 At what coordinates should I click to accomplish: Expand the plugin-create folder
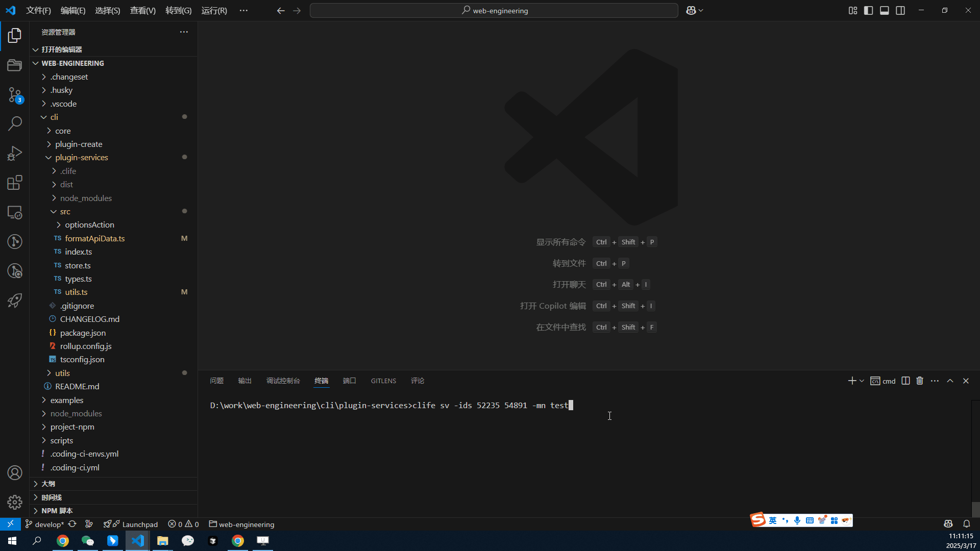(79, 144)
